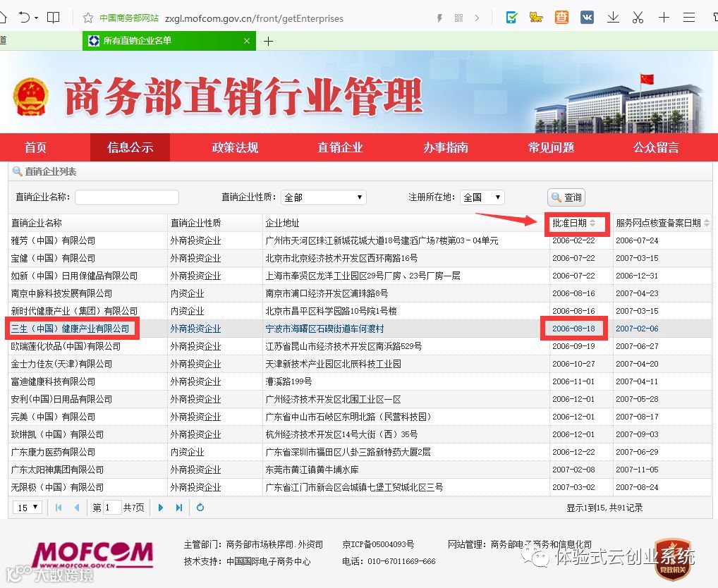Viewport: 718px width, 588px height.
Task: Open 信息公示 navigation item
Action: [130, 147]
